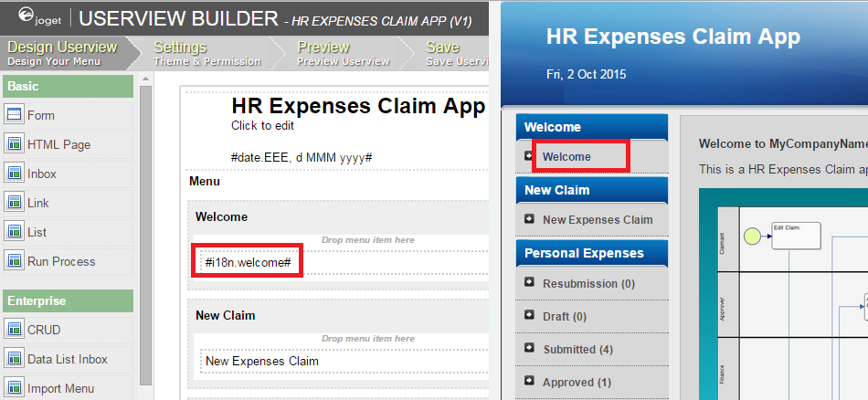
Task: Select the CRUD palette icon
Action: pyautogui.click(x=14, y=330)
